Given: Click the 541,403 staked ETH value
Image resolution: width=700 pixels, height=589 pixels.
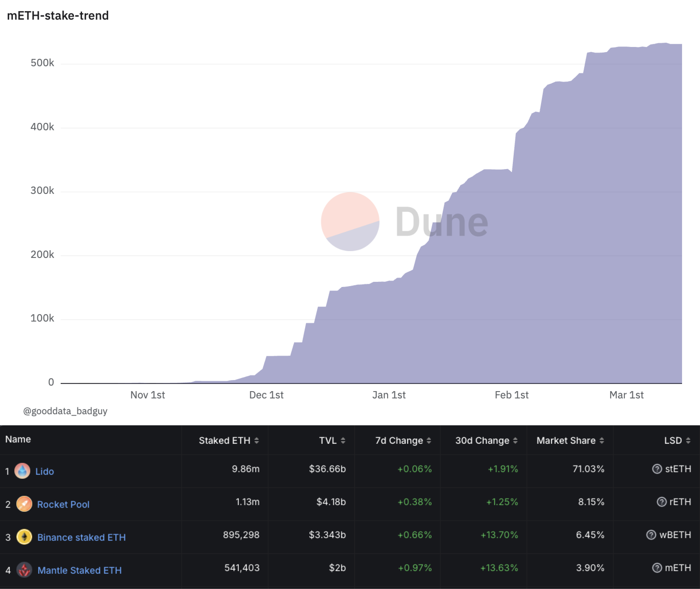Looking at the screenshot, I should click(242, 568).
